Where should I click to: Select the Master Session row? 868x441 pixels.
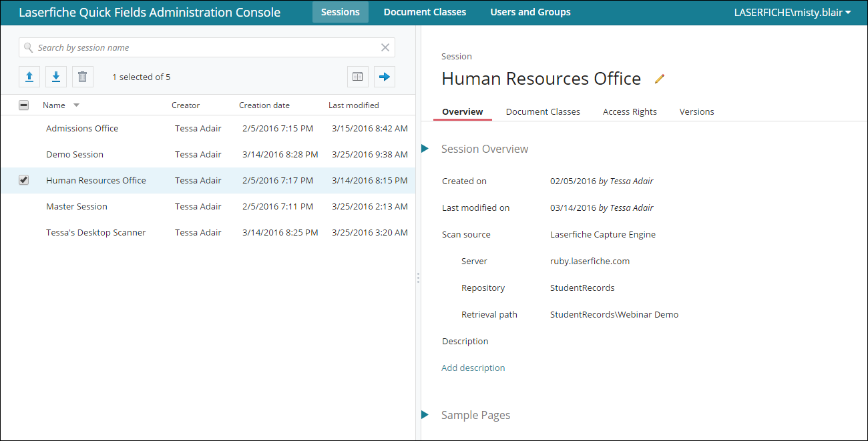click(x=77, y=206)
